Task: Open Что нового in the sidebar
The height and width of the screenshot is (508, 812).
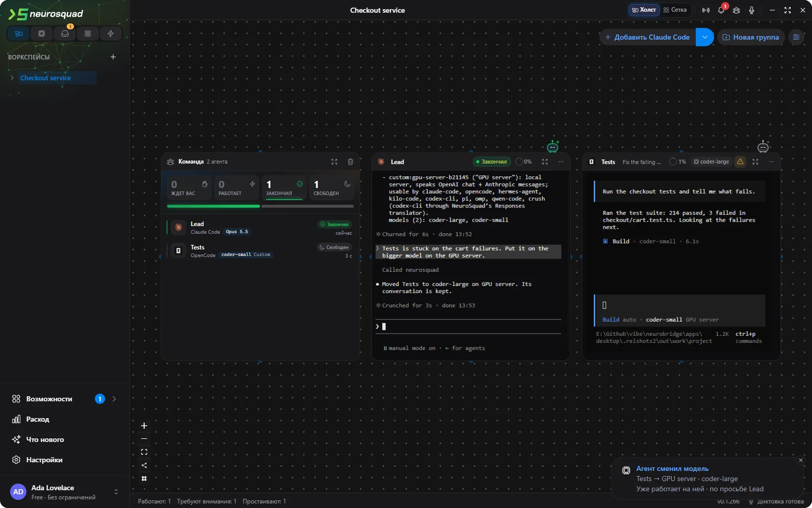Action: coord(64,439)
